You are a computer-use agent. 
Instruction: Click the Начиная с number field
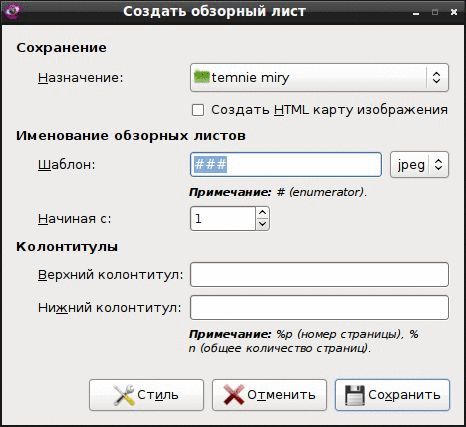pyautogui.click(x=223, y=219)
